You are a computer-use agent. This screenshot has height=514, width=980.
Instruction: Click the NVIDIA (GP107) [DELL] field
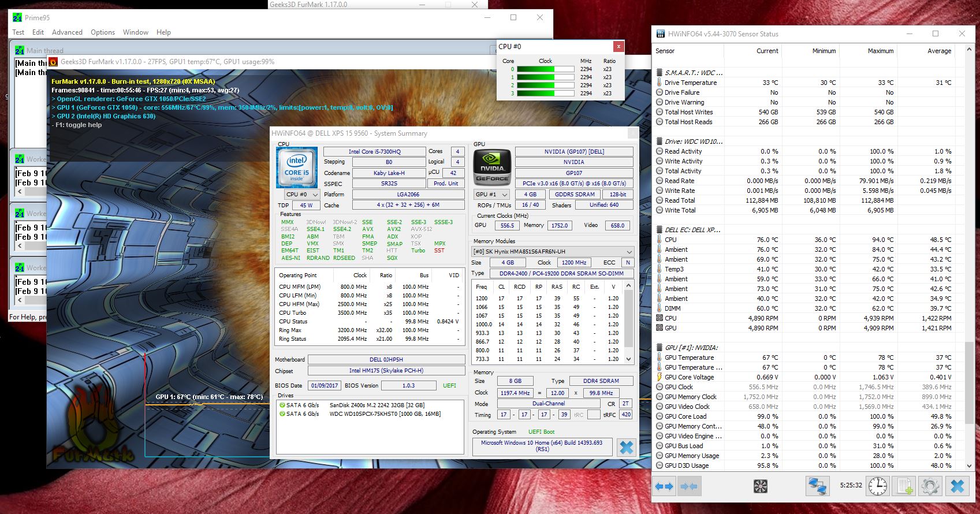click(574, 152)
